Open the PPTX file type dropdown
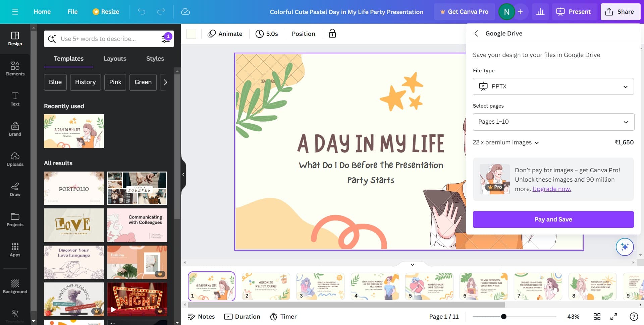This screenshot has height=325, width=644. (553, 86)
